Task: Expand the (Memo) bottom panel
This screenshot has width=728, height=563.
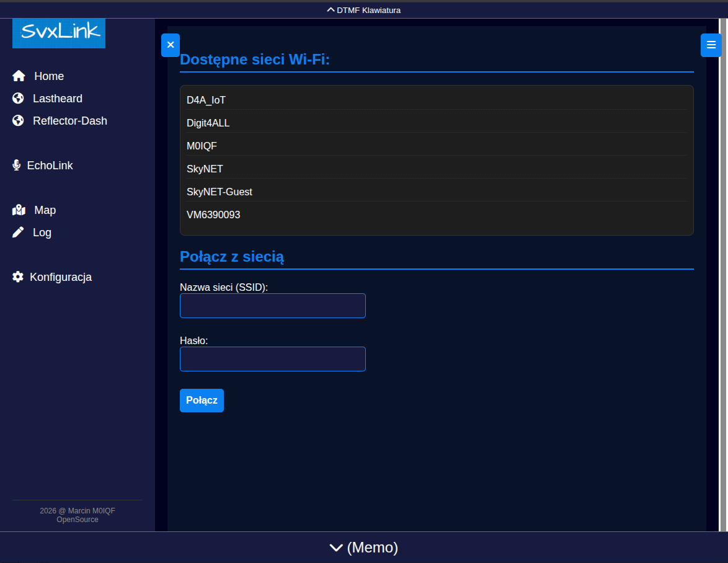Action: [x=364, y=547]
